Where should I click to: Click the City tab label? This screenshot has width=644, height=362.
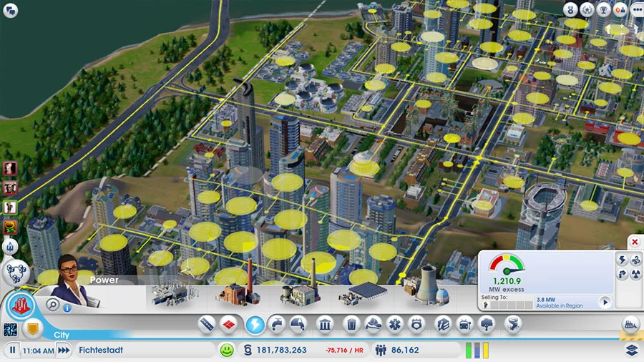click(x=62, y=335)
